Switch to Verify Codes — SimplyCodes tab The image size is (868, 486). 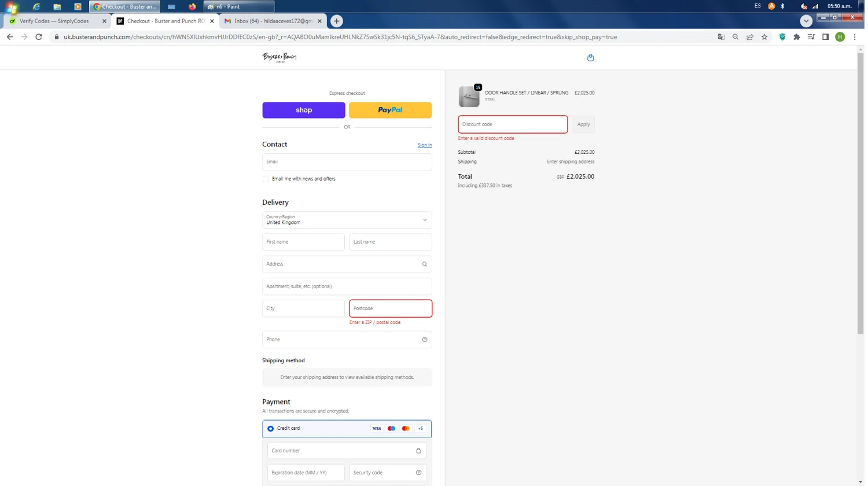click(x=56, y=21)
